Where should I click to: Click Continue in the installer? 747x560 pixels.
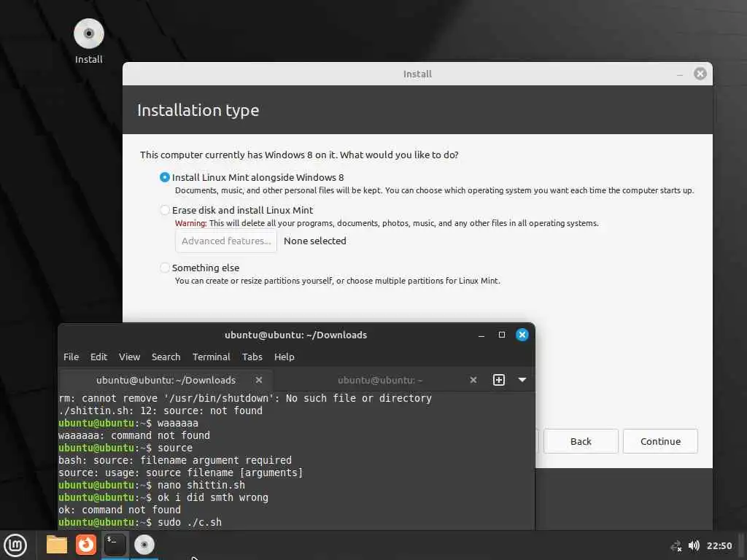point(660,441)
